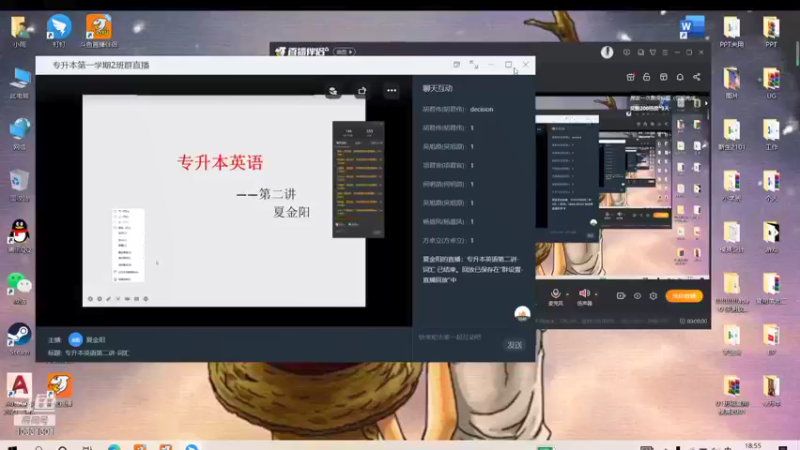Open the mode pill beside Douyu companion logo
The height and width of the screenshot is (450, 800).
[x=344, y=52]
